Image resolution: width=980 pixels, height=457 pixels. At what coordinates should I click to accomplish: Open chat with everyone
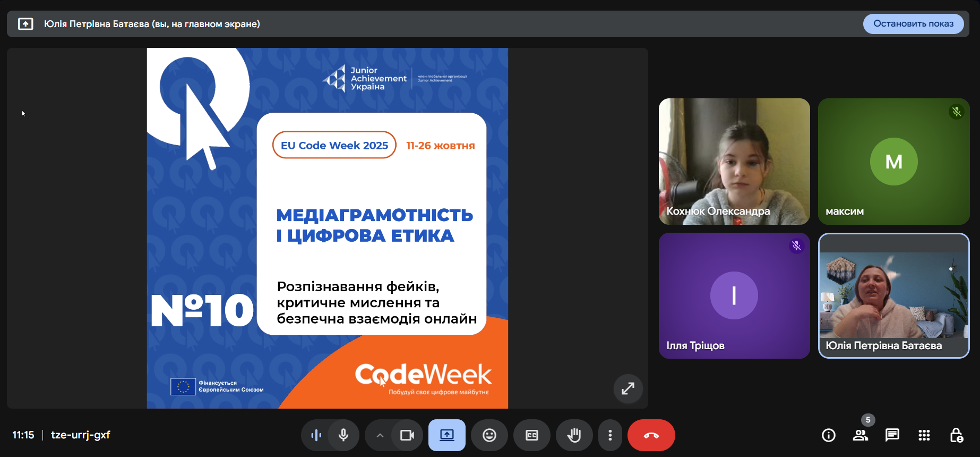tap(892, 435)
